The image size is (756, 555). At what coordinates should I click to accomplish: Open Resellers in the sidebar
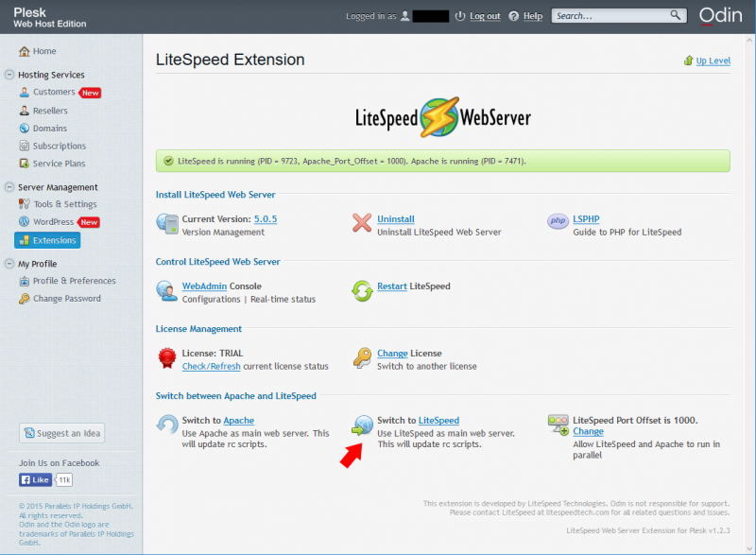[50, 111]
